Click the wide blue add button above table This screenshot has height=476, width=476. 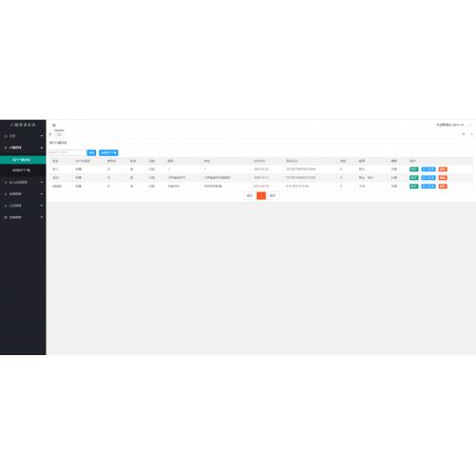(x=109, y=152)
